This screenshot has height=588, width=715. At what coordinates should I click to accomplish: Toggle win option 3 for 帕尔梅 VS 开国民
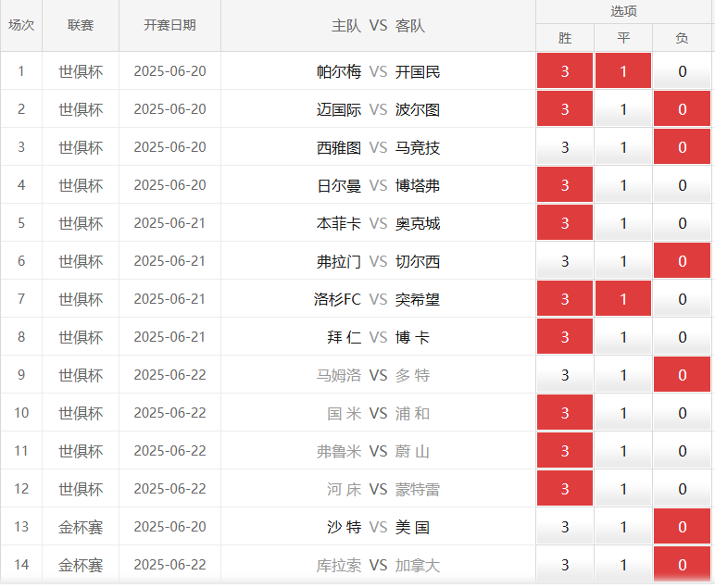pyautogui.click(x=565, y=70)
